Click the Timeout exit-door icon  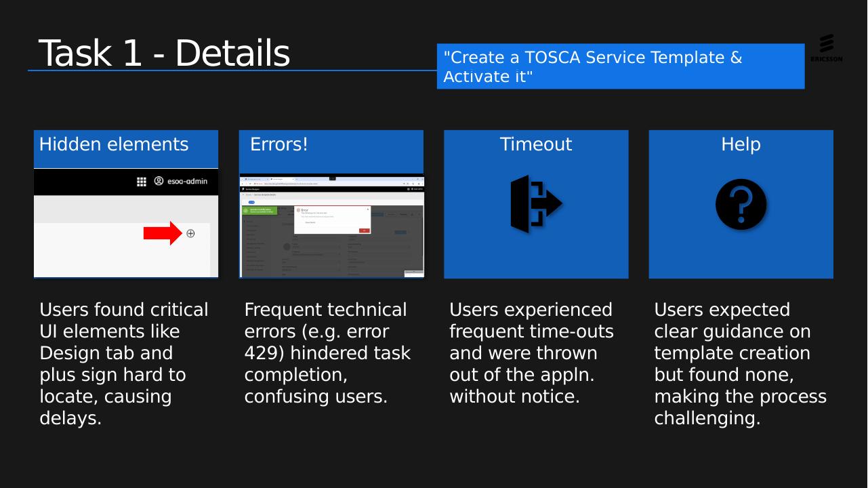[536, 204]
